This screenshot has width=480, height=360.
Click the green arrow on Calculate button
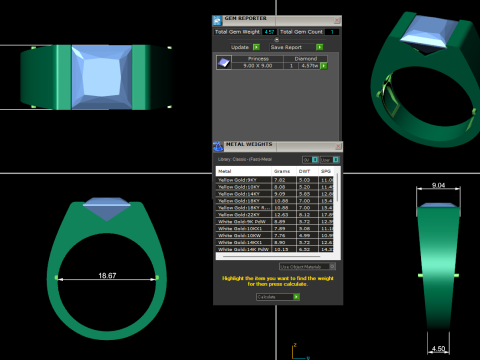(x=296, y=297)
